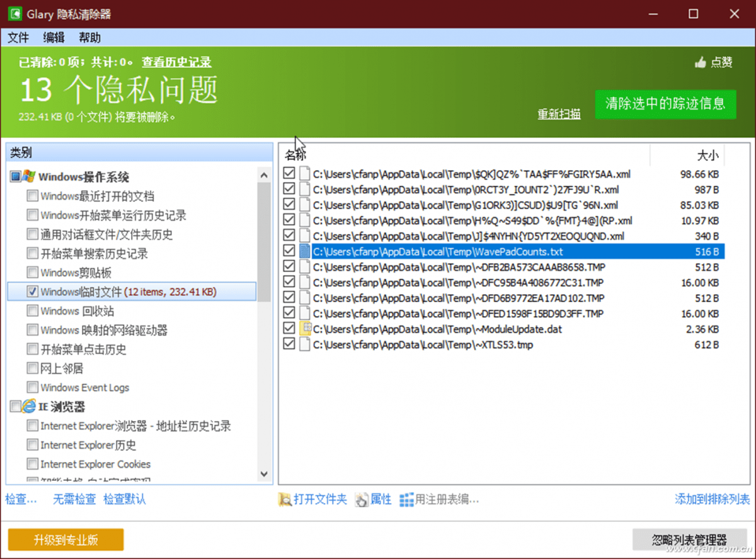The image size is (756, 559).
Task: Open 忽略列表管理器 button
Action: pos(689,539)
